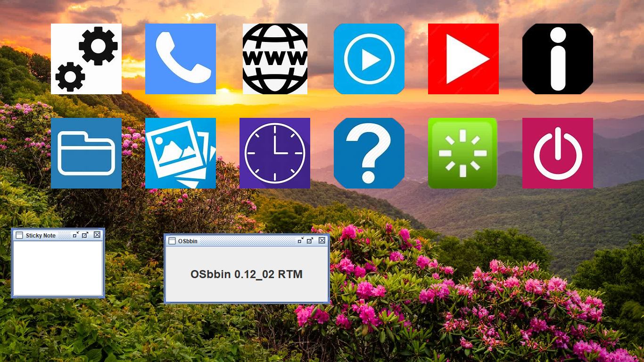Open the black Info icon

tap(558, 59)
